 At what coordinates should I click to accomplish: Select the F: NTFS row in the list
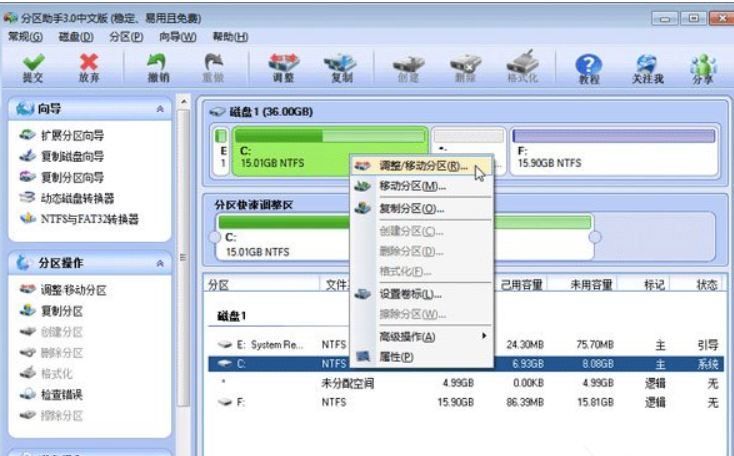click(465, 402)
